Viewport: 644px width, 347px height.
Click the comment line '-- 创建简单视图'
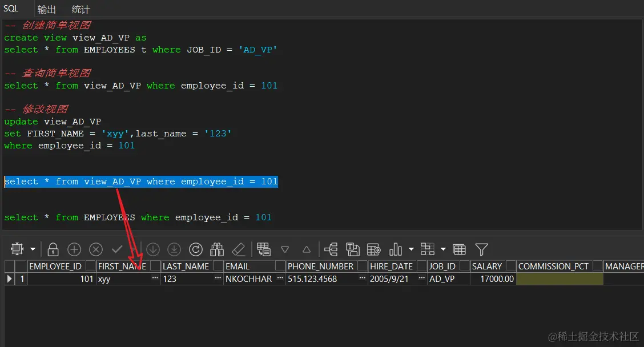click(47, 26)
